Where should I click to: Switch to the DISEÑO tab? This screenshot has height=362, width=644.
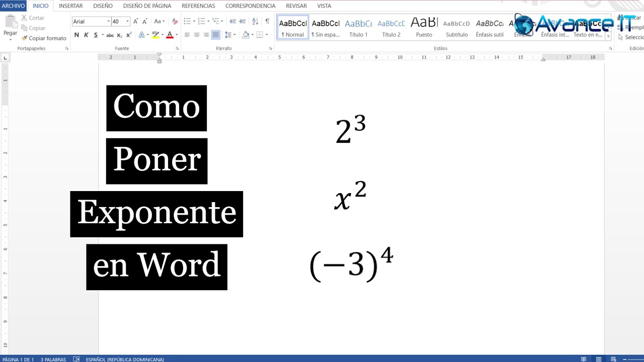click(103, 6)
